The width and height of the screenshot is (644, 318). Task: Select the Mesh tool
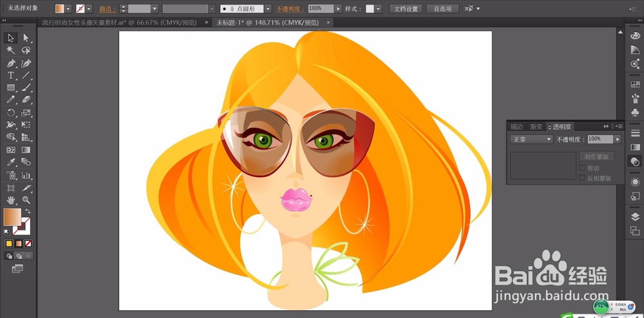coord(11,150)
